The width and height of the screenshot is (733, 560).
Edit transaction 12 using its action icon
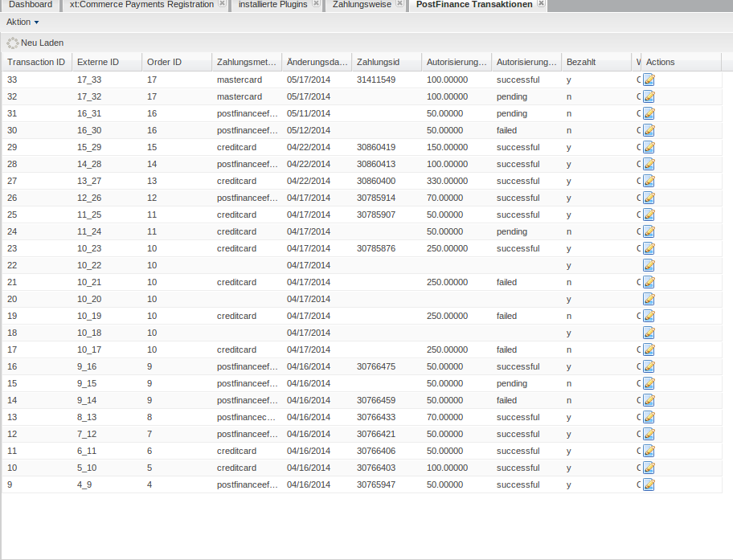point(649,434)
